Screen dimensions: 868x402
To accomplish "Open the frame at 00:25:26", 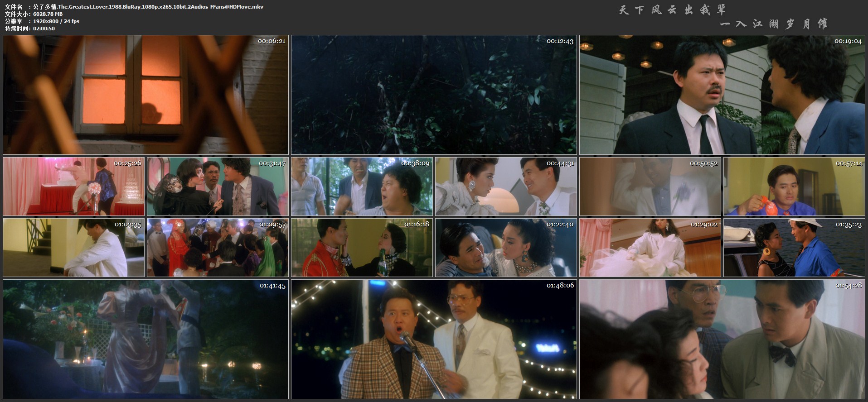I will (x=73, y=187).
